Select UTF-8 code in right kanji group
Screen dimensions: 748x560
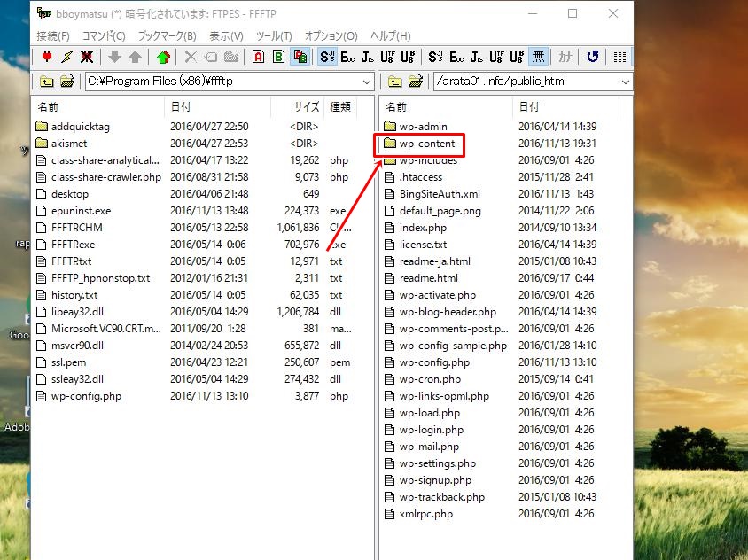[496, 57]
